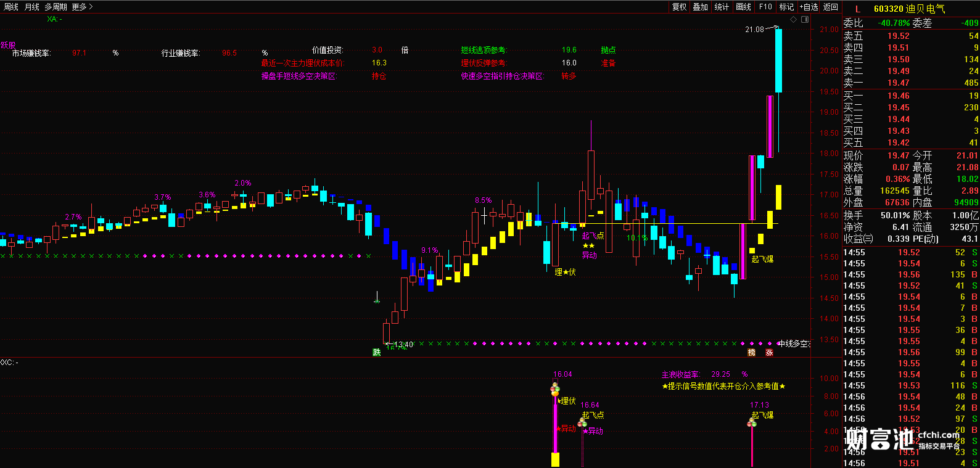Click 快速多空指引持仓决策区 label
Image resolution: width=980 pixels, height=468 pixels.
[x=503, y=76]
